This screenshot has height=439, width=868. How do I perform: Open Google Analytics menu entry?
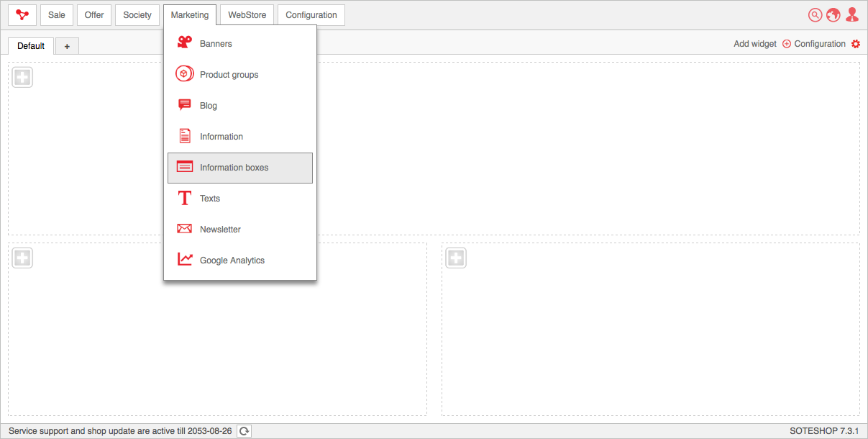232,261
